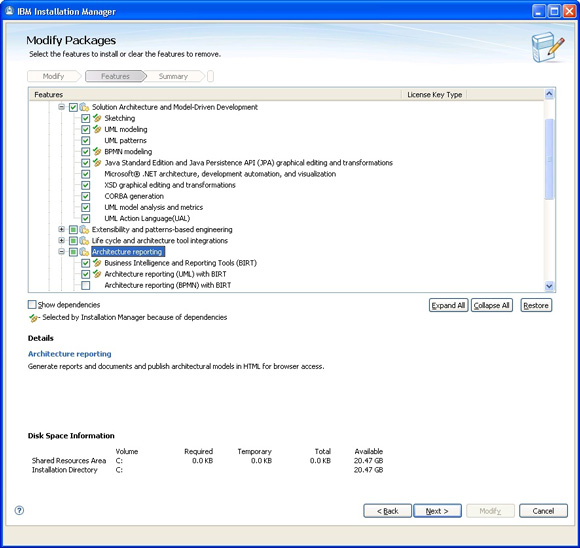580x548 pixels.
Task: Select the BPMN modeling row text
Action: [x=128, y=152]
